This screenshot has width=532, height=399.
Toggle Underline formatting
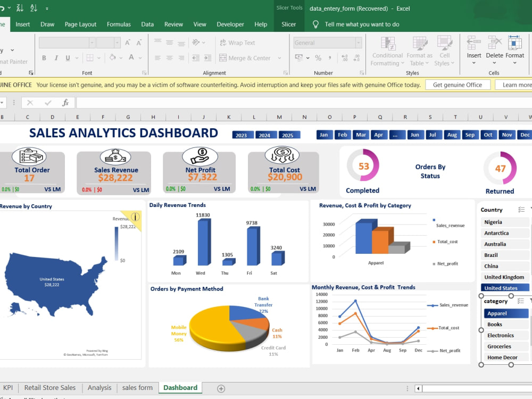click(x=68, y=58)
